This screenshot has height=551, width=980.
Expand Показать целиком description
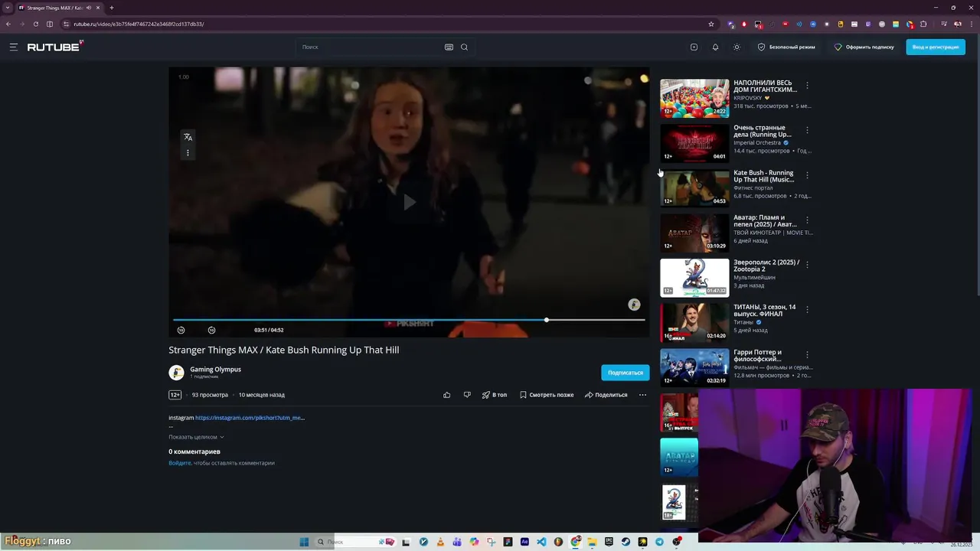(196, 437)
